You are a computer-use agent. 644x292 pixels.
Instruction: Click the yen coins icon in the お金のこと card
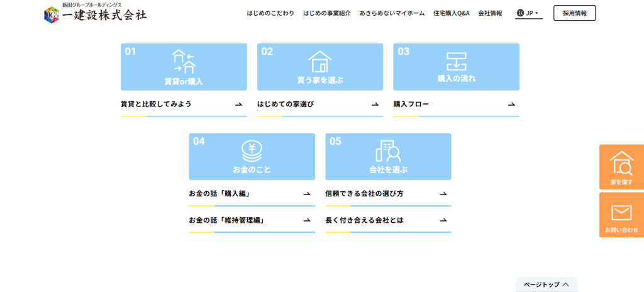(252, 151)
